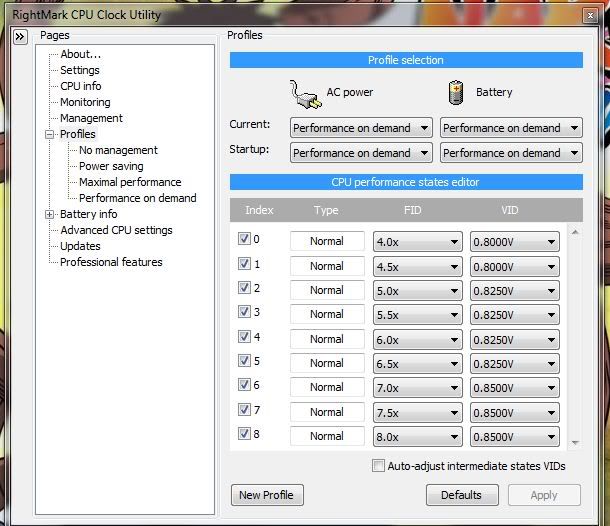Screen dimensions: 610x526
Task: Enable Auto-adjust intermediate states VIDs
Action: pyautogui.click(x=378, y=466)
